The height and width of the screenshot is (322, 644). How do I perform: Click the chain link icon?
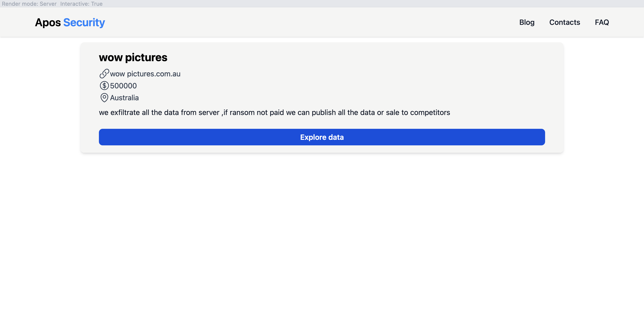point(104,74)
